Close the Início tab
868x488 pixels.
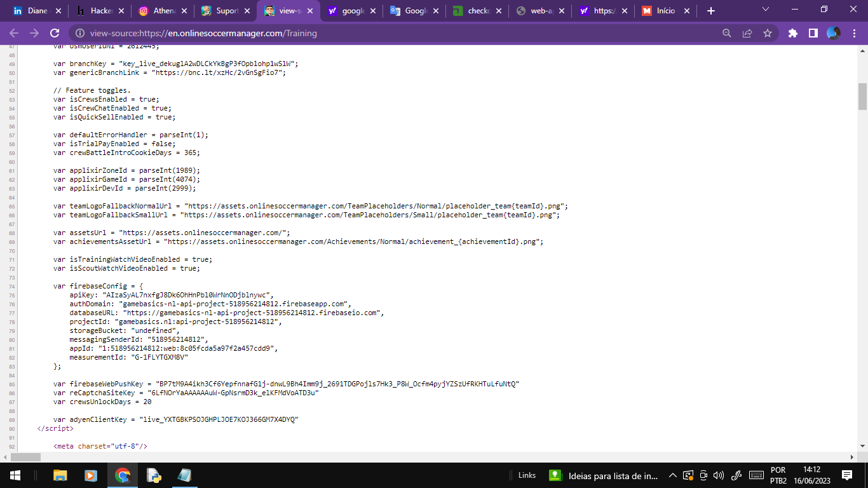(687, 11)
